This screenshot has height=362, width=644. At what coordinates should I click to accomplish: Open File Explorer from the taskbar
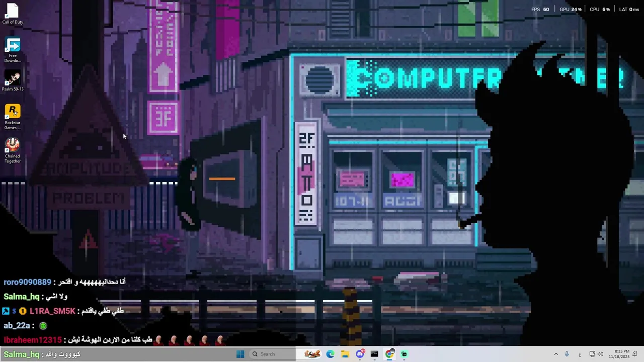(345, 354)
